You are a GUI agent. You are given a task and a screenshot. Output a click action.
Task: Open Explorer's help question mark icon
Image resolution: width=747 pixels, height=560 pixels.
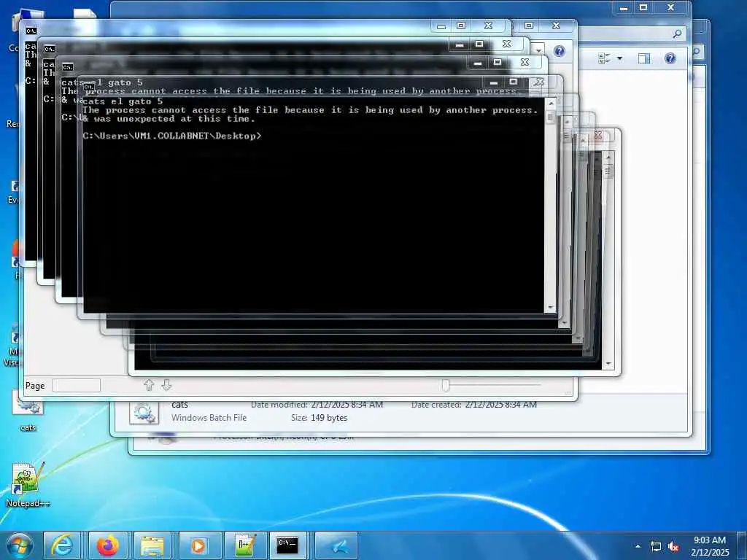[x=670, y=58]
